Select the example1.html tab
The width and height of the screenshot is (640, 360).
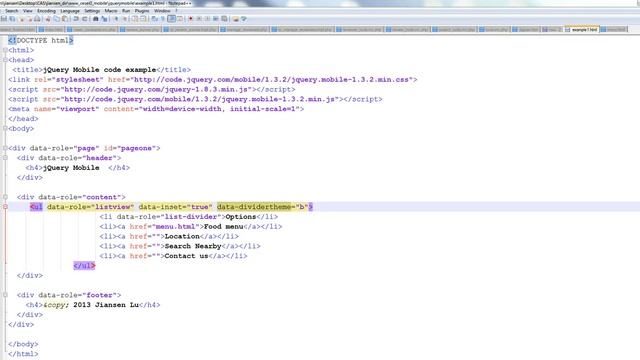click(x=582, y=29)
